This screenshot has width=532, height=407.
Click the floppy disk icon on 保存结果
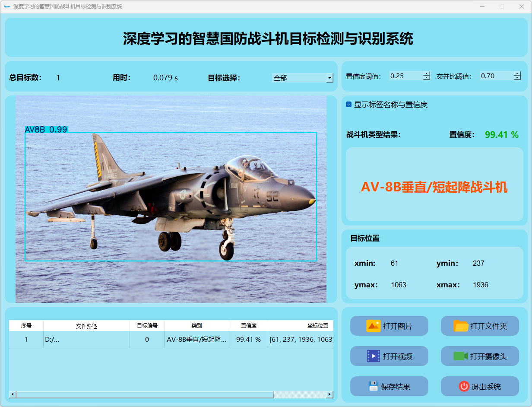[373, 386]
